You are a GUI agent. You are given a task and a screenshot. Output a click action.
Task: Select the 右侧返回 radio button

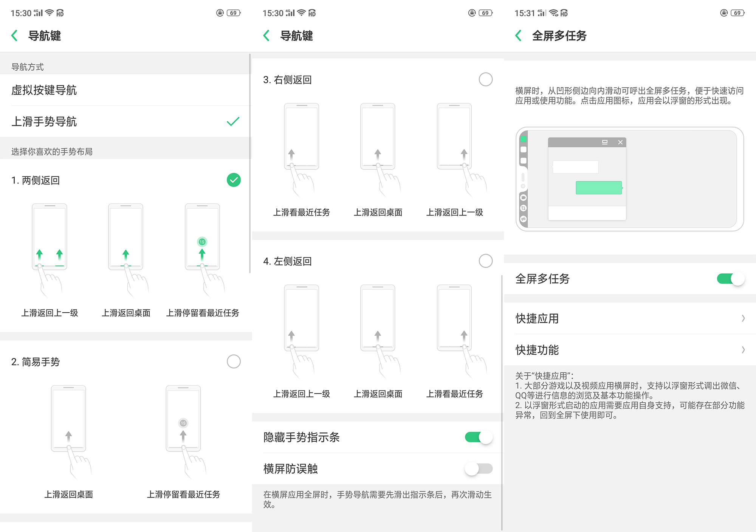tap(485, 80)
